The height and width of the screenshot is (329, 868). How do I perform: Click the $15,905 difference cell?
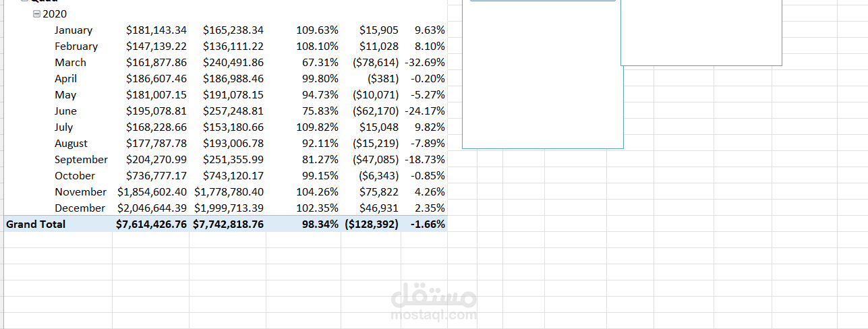[378, 30]
